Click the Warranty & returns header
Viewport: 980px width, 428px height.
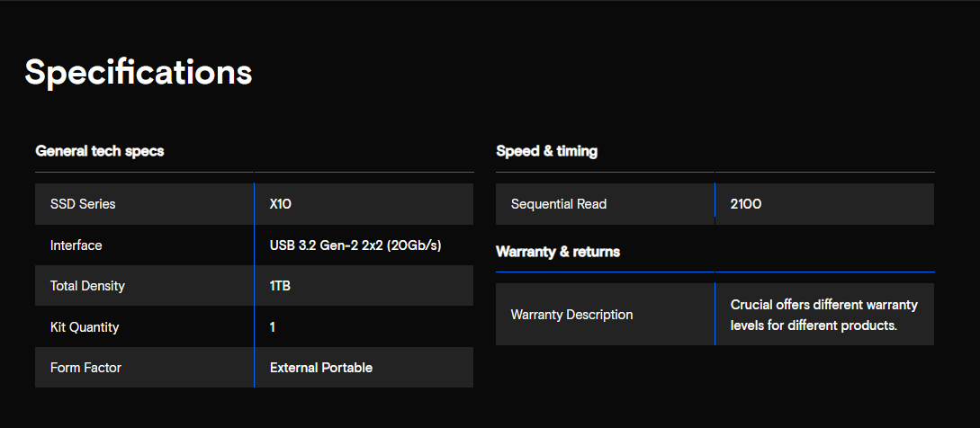(x=558, y=251)
